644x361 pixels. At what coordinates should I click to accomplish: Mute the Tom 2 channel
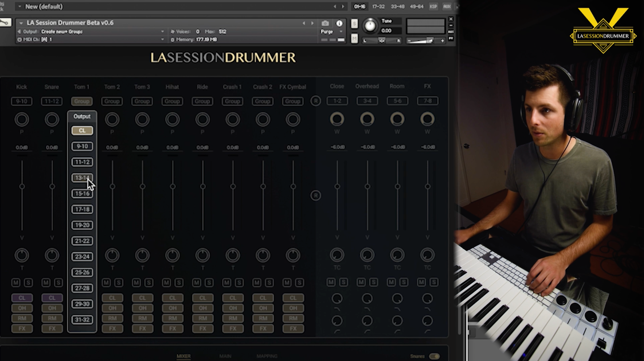click(x=106, y=283)
